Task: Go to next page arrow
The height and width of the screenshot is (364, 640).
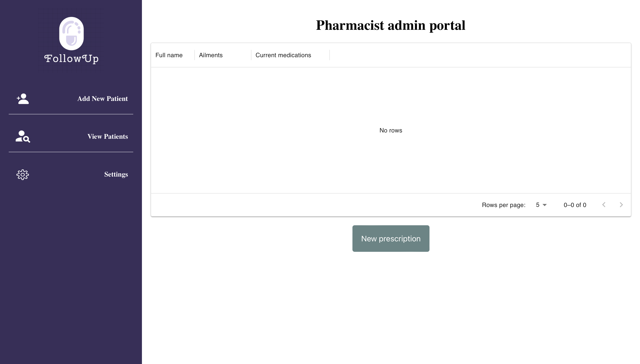Action: click(x=621, y=205)
